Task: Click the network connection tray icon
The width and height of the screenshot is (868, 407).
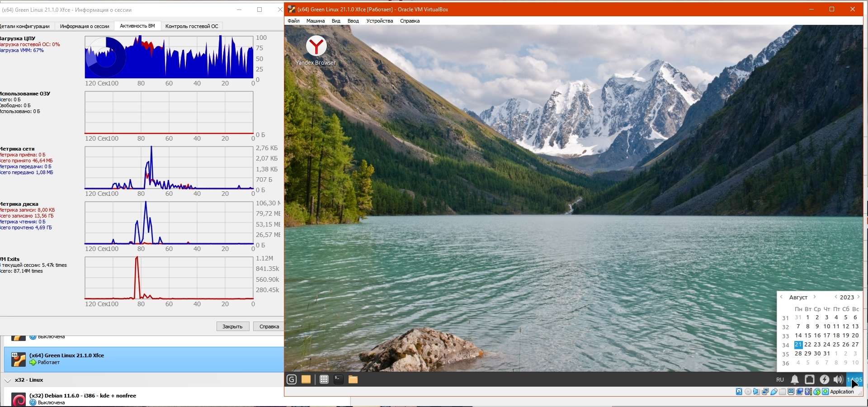Action: 810,379
